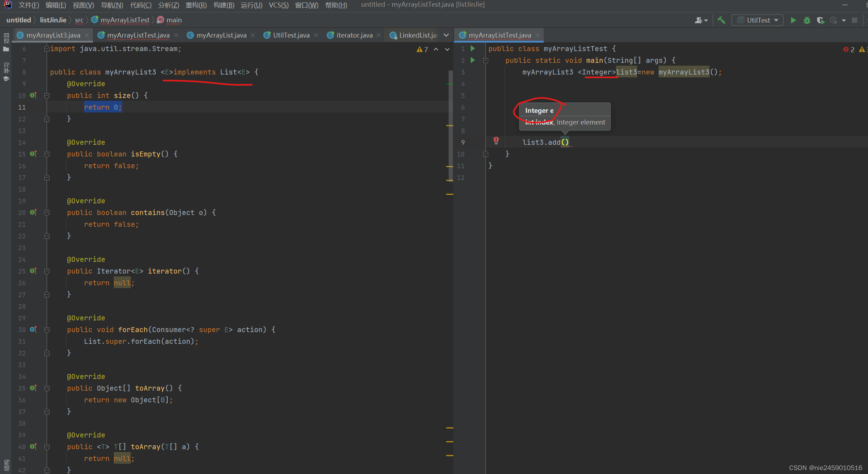Run the UtilTest configuration
The height and width of the screenshot is (474, 868).
click(x=793, y=20)
